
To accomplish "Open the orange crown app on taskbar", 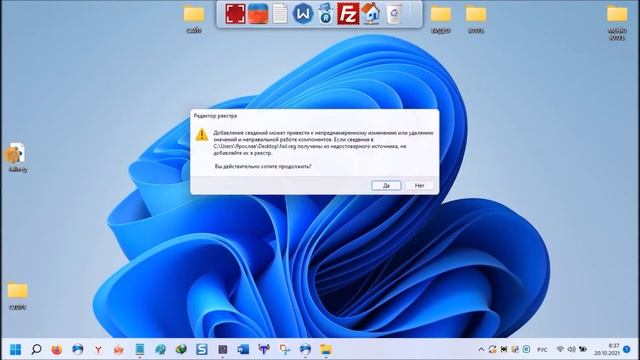I will click(x=119, y=349).
